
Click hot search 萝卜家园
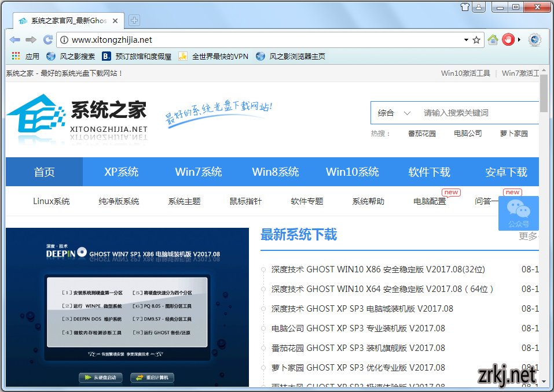click(513, 134)
